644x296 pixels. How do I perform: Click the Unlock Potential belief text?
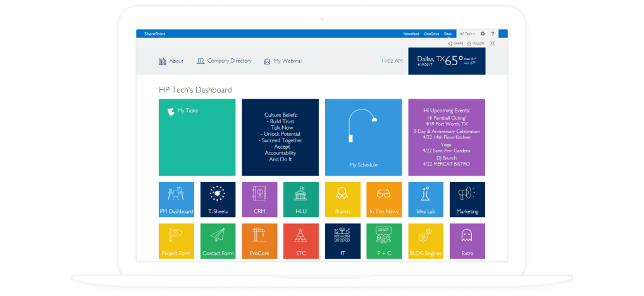click(x=280, y=134)
